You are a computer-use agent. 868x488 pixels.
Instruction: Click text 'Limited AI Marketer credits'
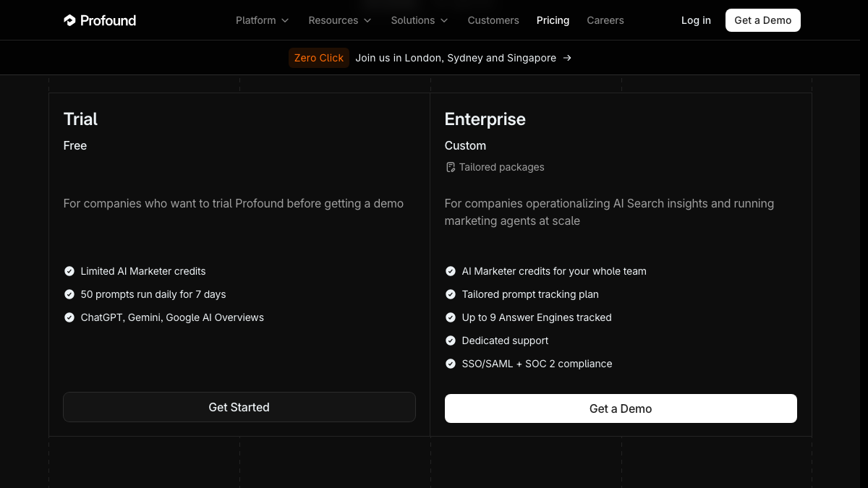[x=143, y=271]
